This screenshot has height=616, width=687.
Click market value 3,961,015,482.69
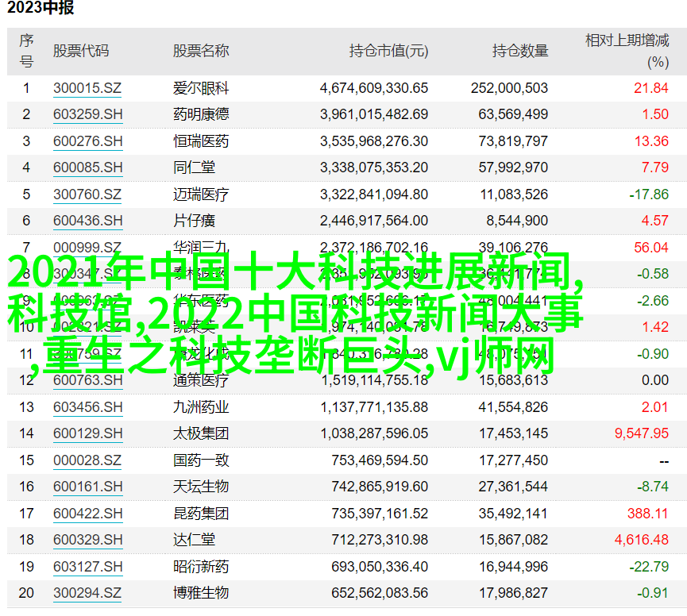[374, 114]
